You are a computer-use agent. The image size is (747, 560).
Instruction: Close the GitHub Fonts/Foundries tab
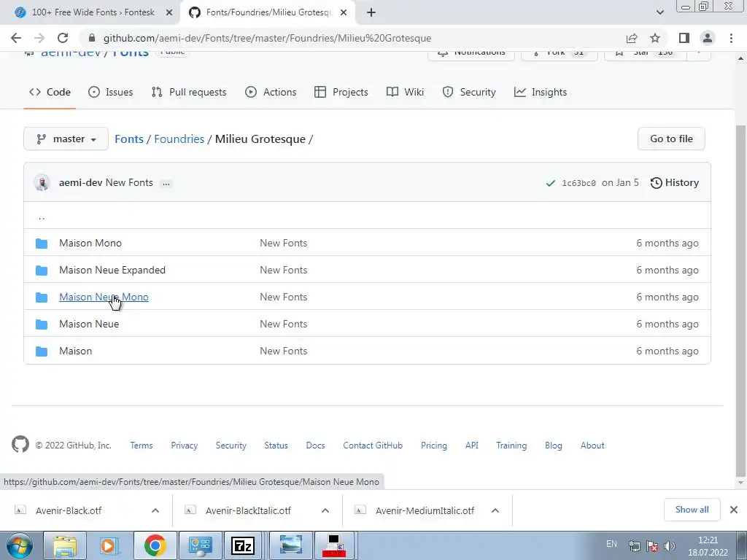tap(344, 12)
